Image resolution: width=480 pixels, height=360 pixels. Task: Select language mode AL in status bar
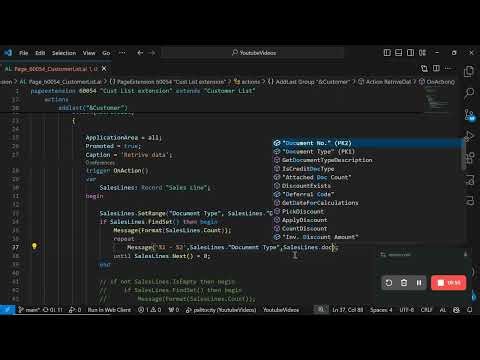[443, 310]
